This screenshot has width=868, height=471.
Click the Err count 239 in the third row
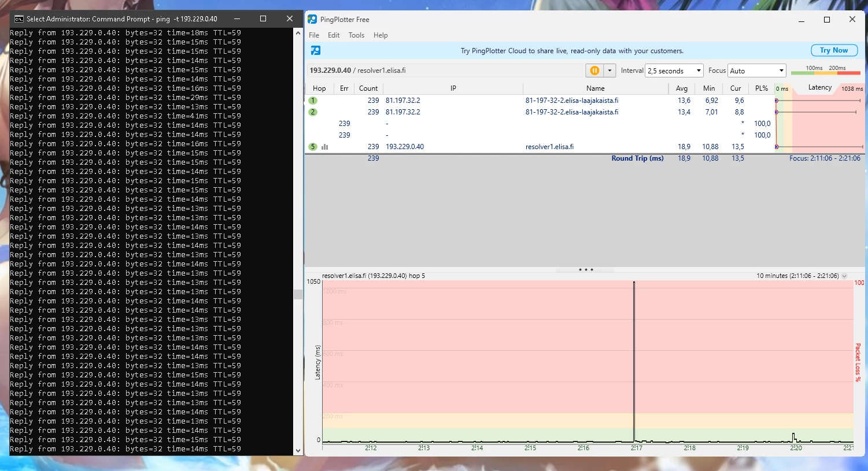pos(344,124)
